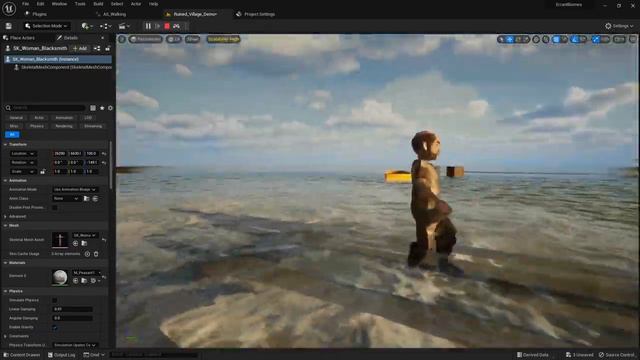Open the Anim Class None dropdown
Image resolution: width=640 pixels, height=360 pixels.
[66, 199]
